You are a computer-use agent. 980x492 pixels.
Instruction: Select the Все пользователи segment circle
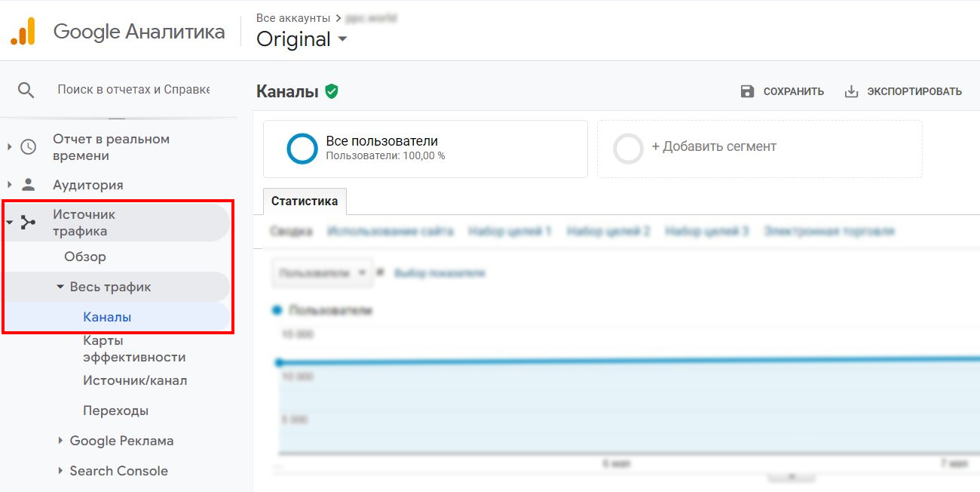tap(302, 149)
